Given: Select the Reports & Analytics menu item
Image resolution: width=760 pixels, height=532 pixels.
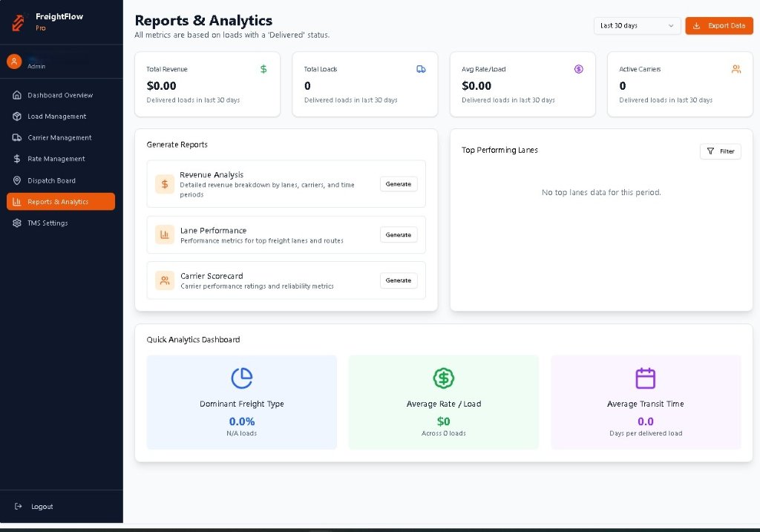Looking at the screenshot, I should pos(61,202).
